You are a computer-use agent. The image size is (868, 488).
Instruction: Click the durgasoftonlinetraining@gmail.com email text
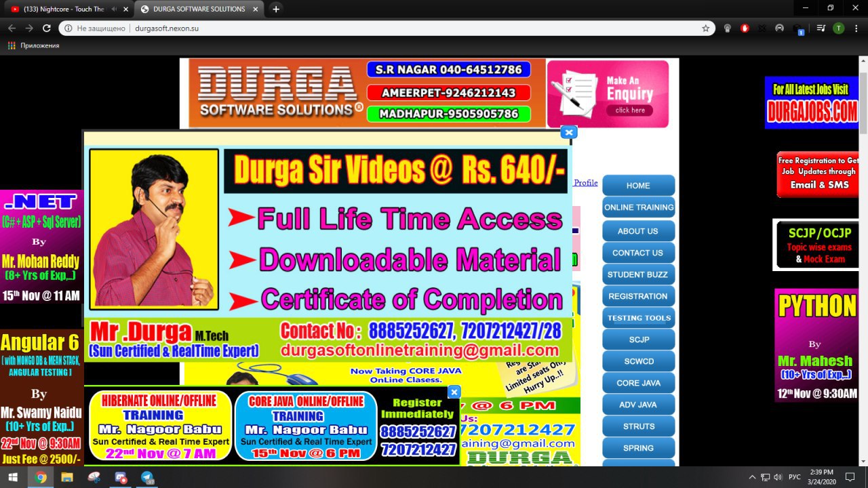(420, 350)
